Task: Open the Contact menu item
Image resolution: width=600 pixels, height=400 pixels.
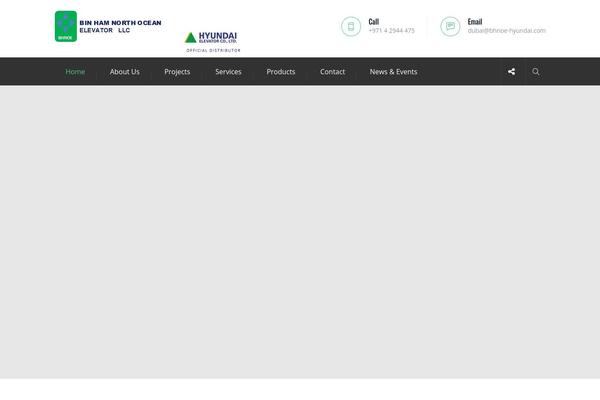Action: click(333, 72)
